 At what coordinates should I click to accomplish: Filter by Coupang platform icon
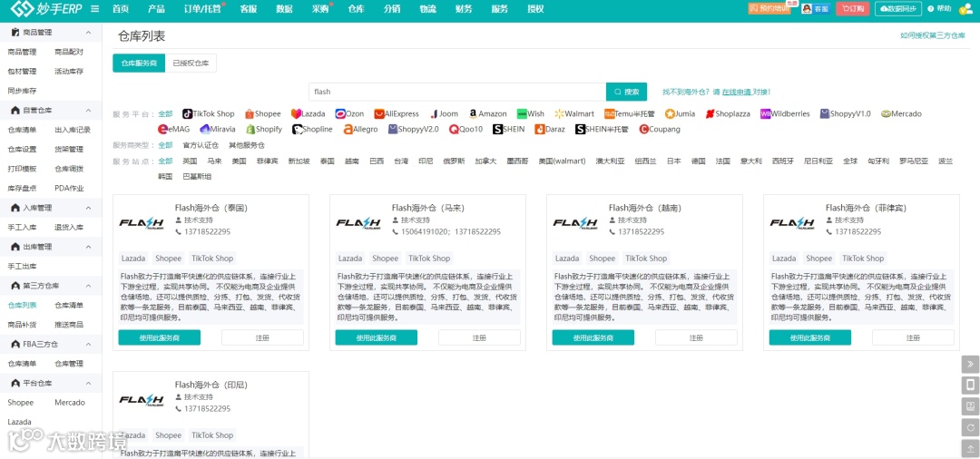[643, 130]
